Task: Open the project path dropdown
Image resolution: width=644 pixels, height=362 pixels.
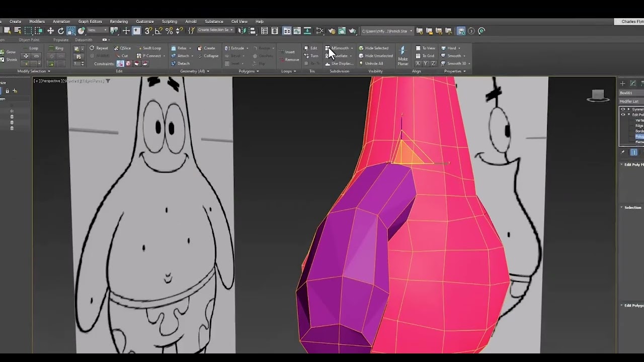Action: tap(387, 31)
